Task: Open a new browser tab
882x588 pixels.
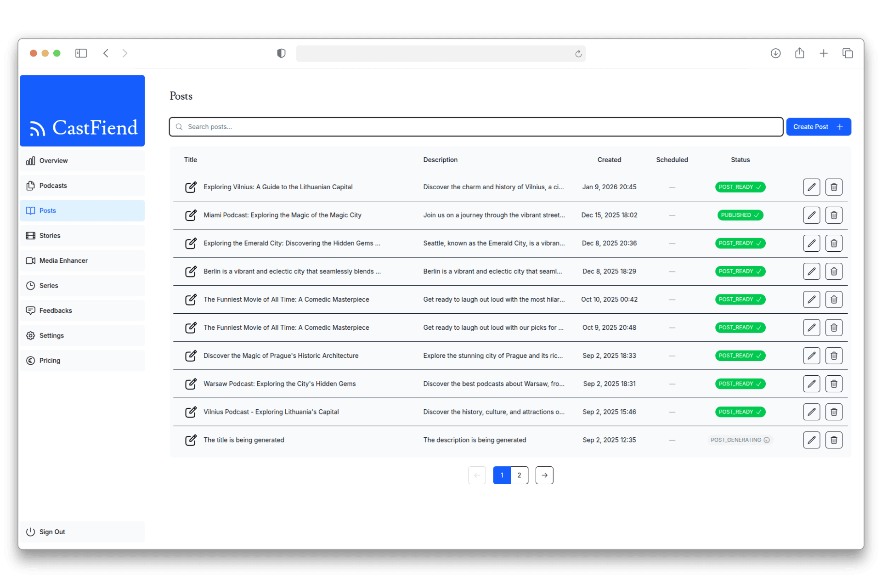Action: tap(824, 53)
